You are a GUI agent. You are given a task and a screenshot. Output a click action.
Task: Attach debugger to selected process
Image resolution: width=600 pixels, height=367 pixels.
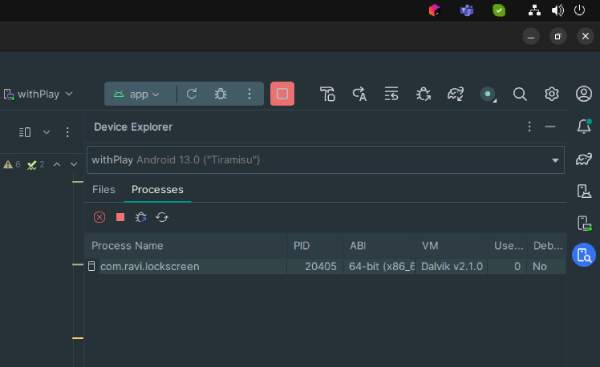(x=141, y=217)
